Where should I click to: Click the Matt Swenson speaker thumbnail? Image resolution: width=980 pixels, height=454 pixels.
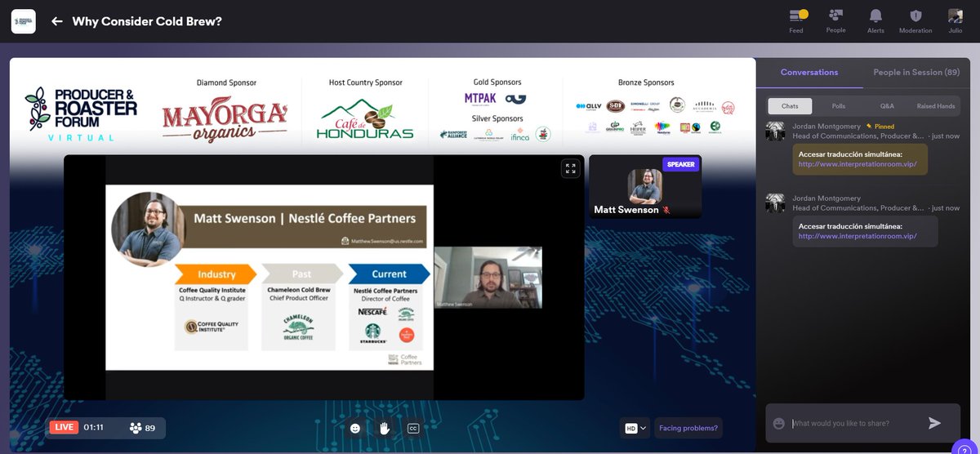coord(645,188)
